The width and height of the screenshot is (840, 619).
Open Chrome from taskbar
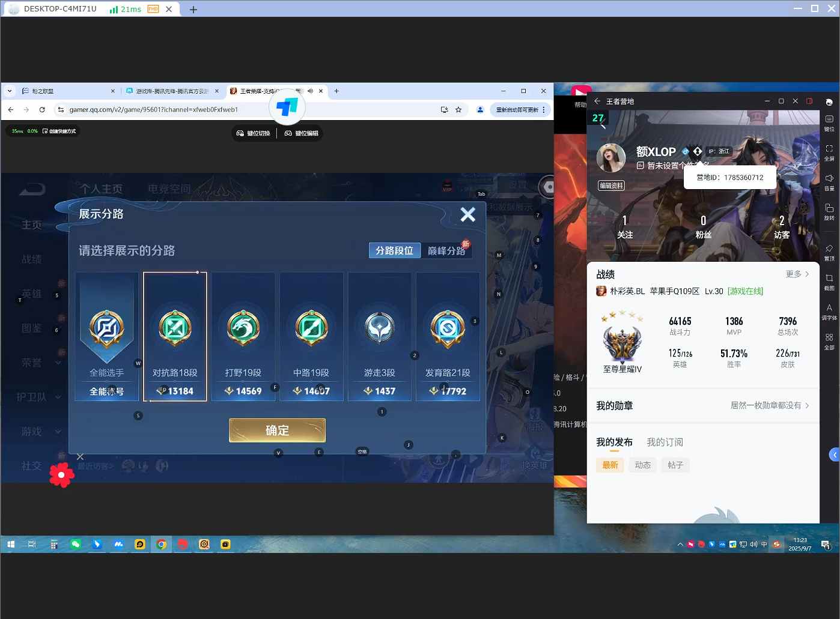coord(161,545)
